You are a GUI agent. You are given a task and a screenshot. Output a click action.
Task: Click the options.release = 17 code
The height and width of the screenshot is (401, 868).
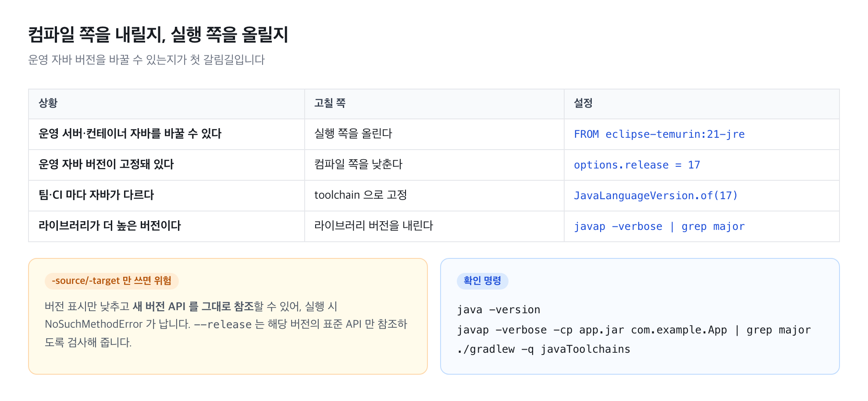637,165
